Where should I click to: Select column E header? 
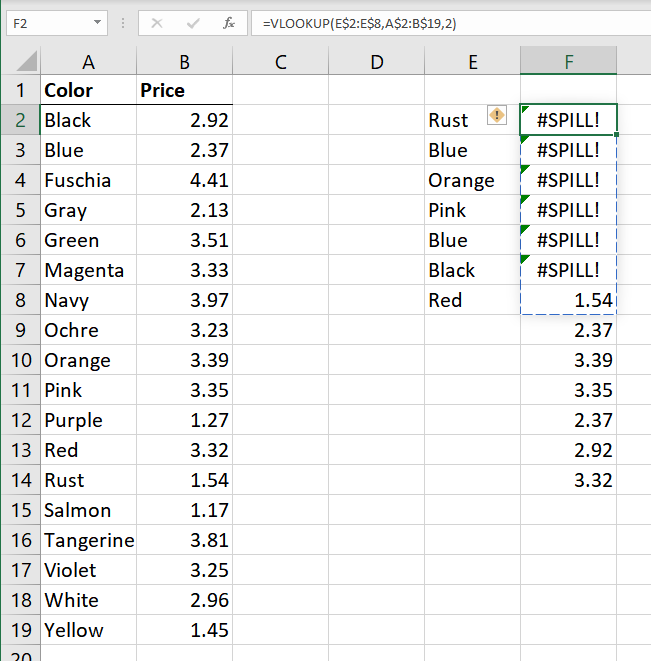pyautogui.click(x=473, y=62)
